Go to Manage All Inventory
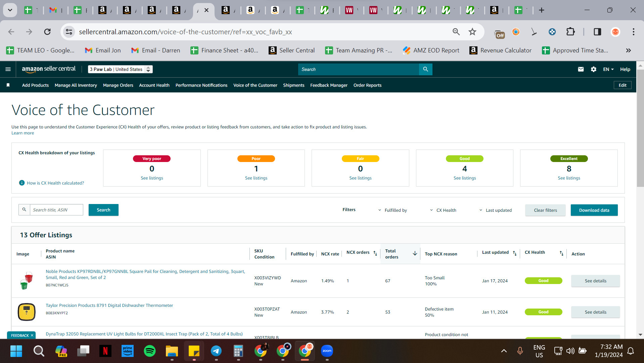 pos(76,85)
